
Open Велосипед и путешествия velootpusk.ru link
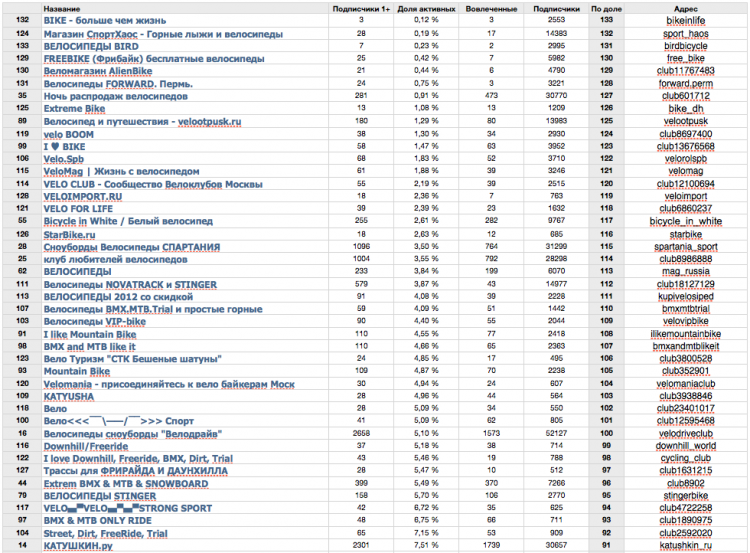point(142,122)
